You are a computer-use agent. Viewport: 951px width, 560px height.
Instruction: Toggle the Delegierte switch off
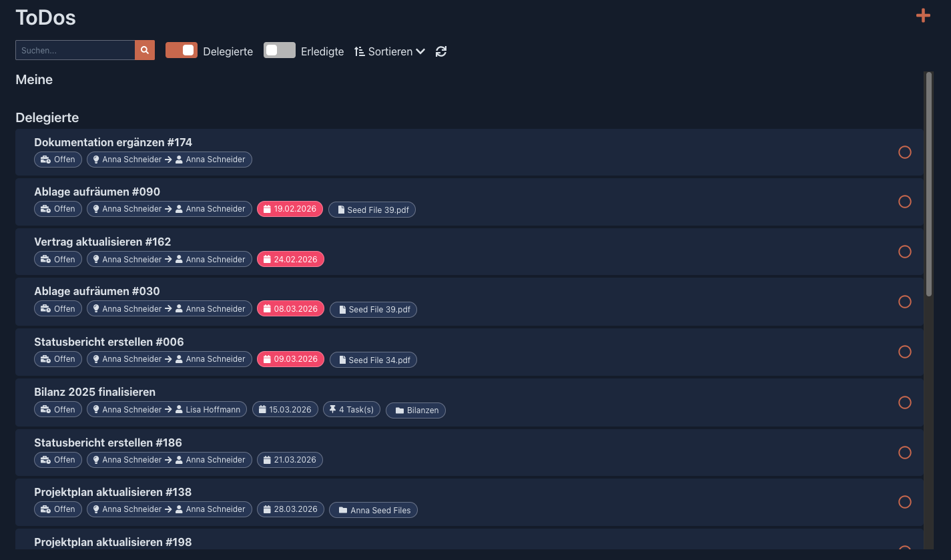pos(182,51)
